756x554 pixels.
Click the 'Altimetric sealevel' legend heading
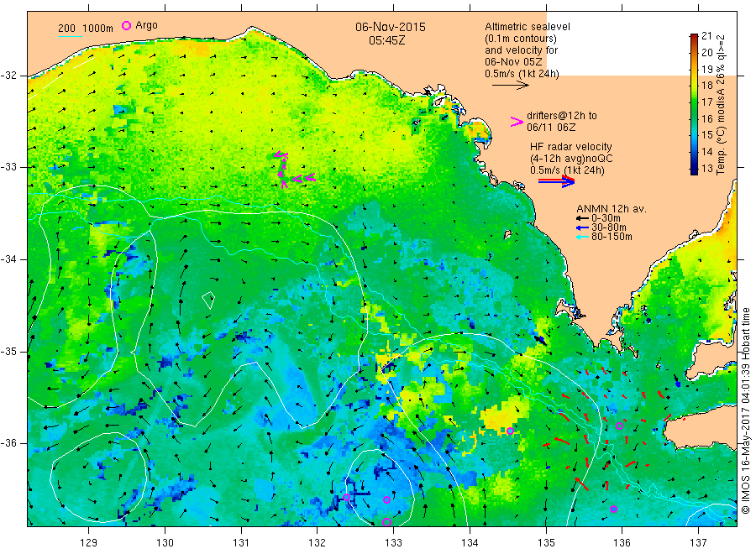click(528, 27)
